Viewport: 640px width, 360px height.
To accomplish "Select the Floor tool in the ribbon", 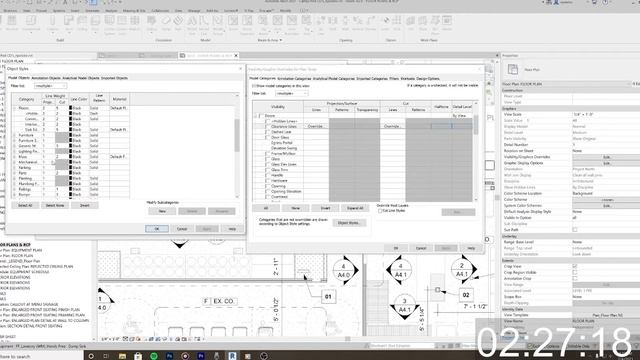I will point(96,23).
